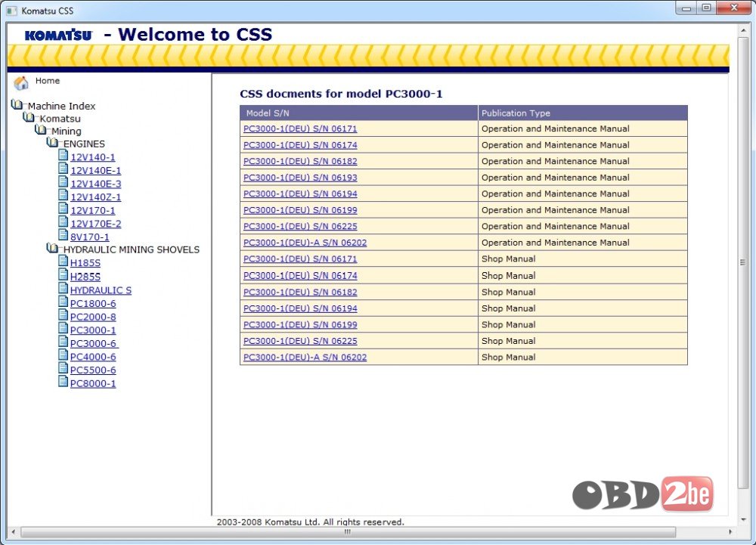Click the document icon beside 12V140E-1

64,169
